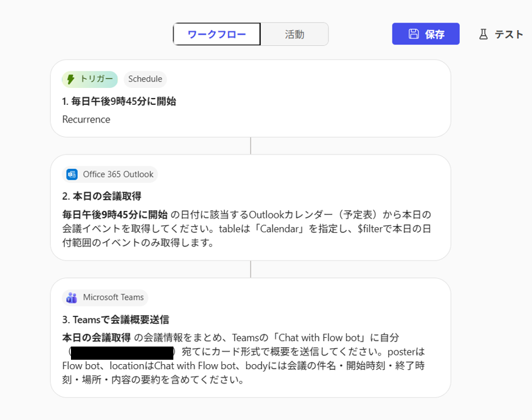Image resolution: width=532 pixels, height=420 pixels.
Task: Run the workflow with テスト
Action: (x=508, y=35)
